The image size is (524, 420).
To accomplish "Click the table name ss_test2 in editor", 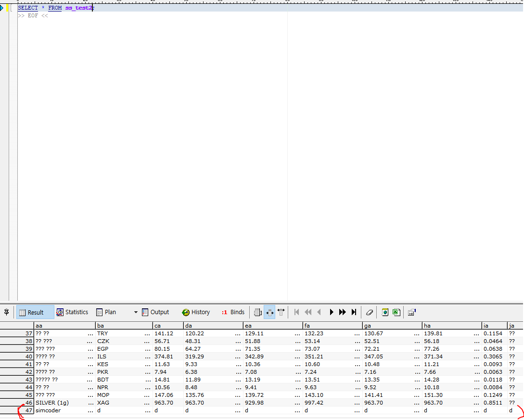I will [x=78, y=8].
